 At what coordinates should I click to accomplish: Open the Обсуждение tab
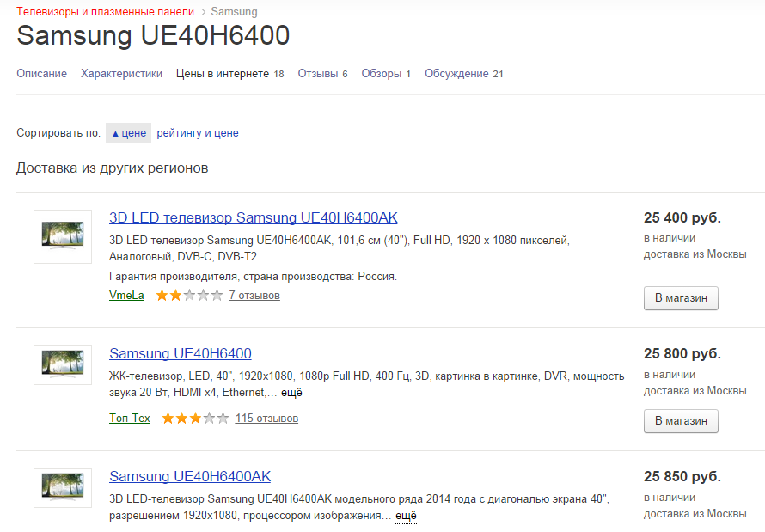pos(456,74)
